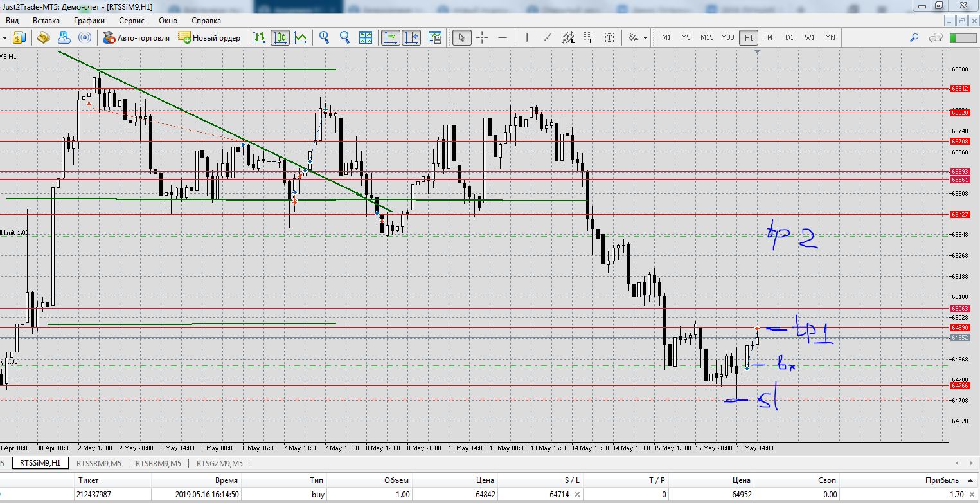980x503 pixels.
Task: Toggle chart auto-scroll to latest bar
Action: [390, 37]
